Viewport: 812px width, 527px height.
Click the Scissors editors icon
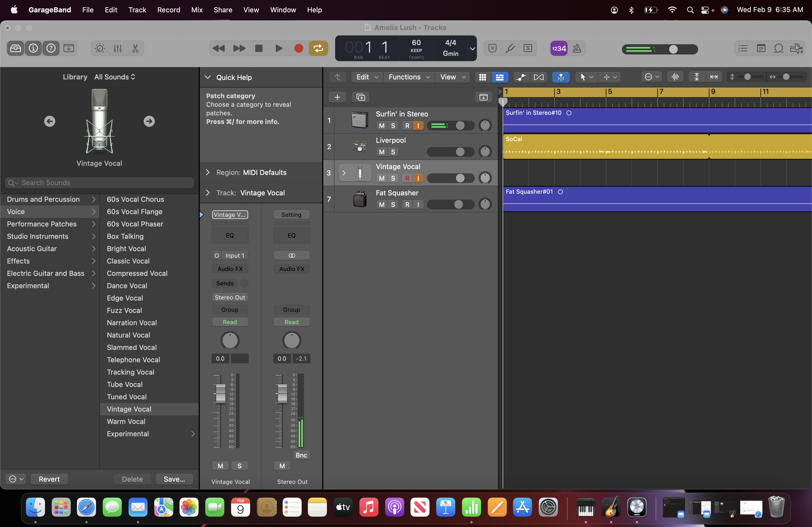[x=135, y=48]
